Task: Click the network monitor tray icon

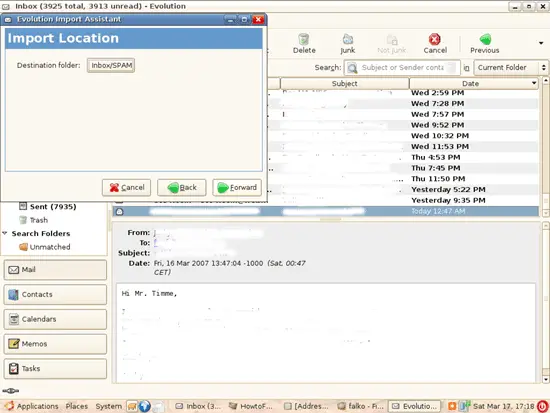Action: pos(464,406)
